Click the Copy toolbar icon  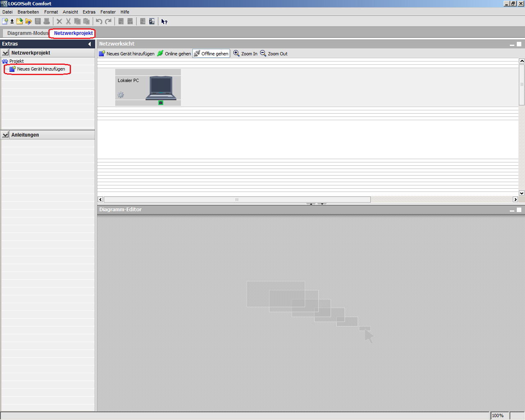(77, 21)
